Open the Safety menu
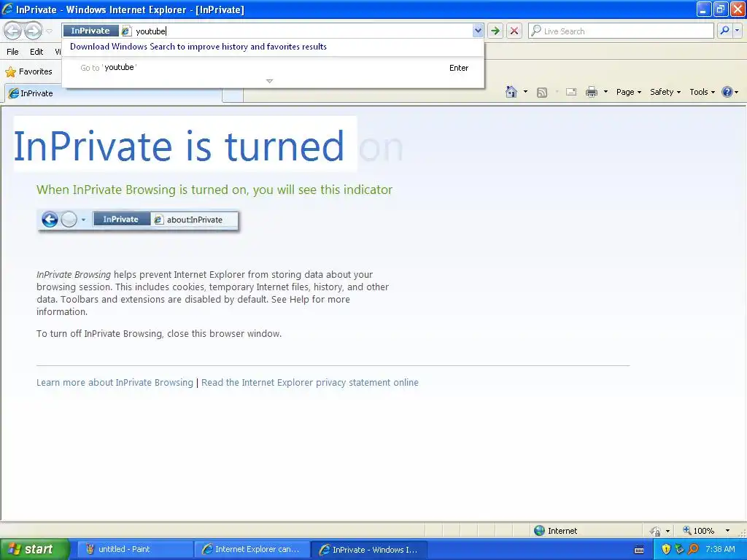Viewport: 747px width, 560px height. coord(665,93)
